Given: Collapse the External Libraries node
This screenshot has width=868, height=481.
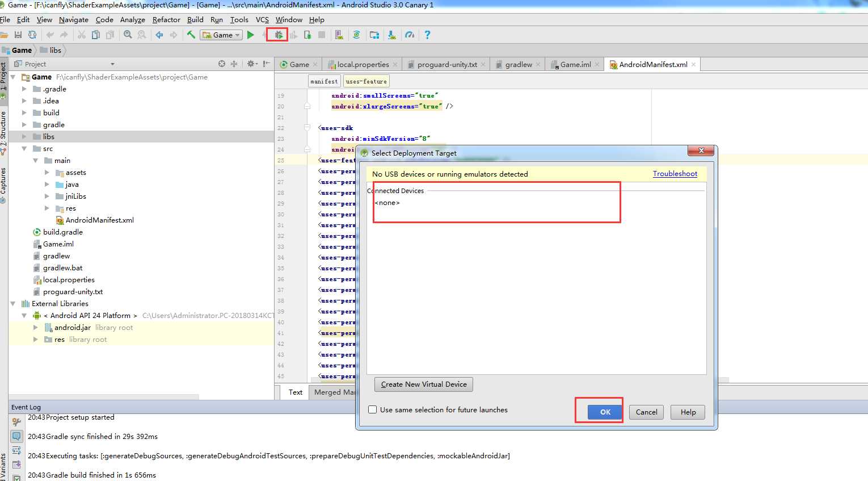Looking at the screenshot, I should click(13, 304).
